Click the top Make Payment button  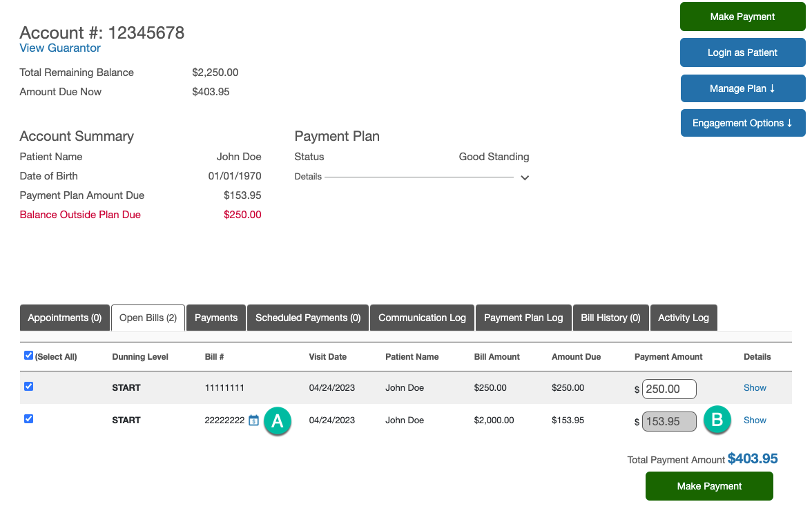(x=742, y=17)
